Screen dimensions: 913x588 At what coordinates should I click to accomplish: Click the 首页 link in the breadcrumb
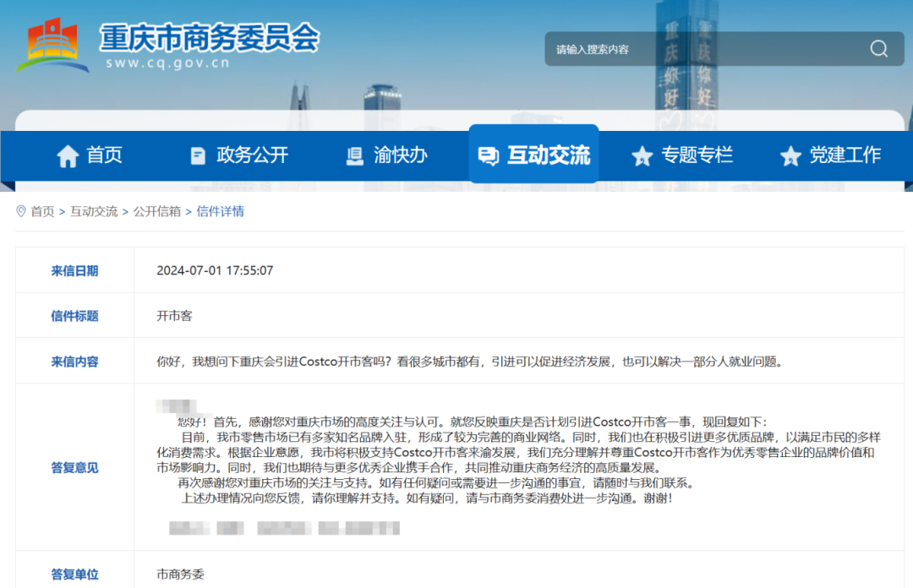pos(42,211)
